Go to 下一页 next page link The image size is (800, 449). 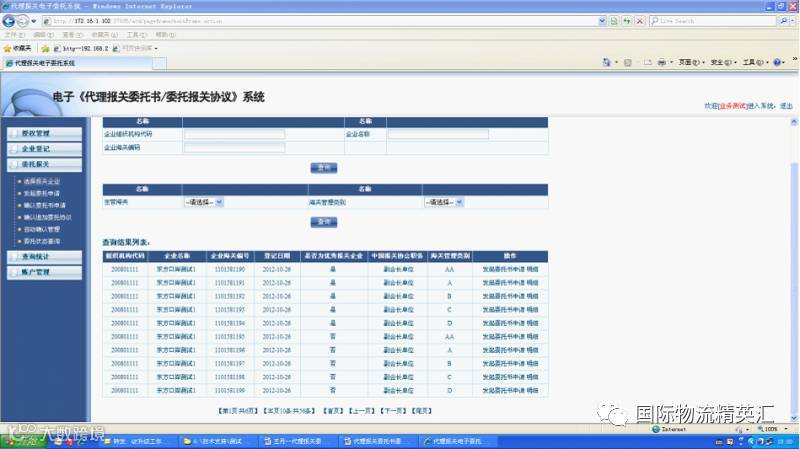coord(394,411)
